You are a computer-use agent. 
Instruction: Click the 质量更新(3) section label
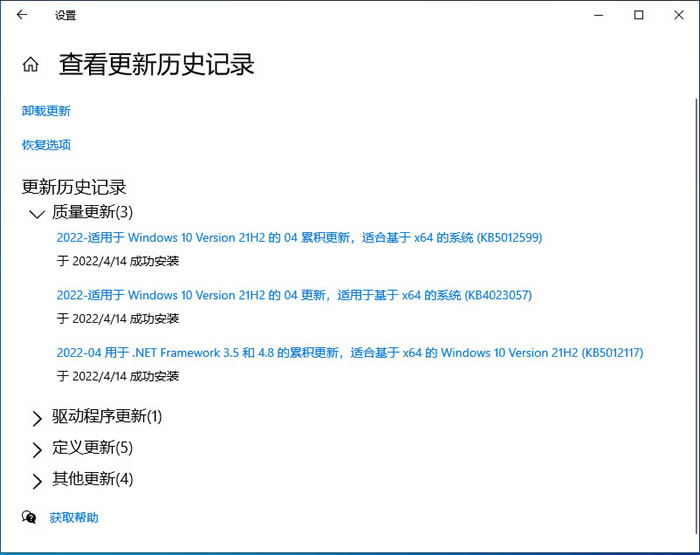coord(92,212)
